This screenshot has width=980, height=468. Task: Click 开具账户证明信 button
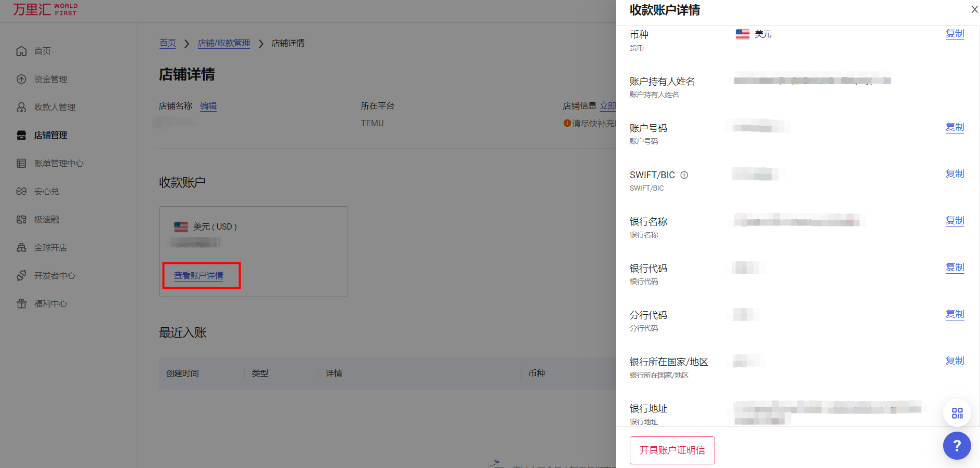tap(672, 450)
